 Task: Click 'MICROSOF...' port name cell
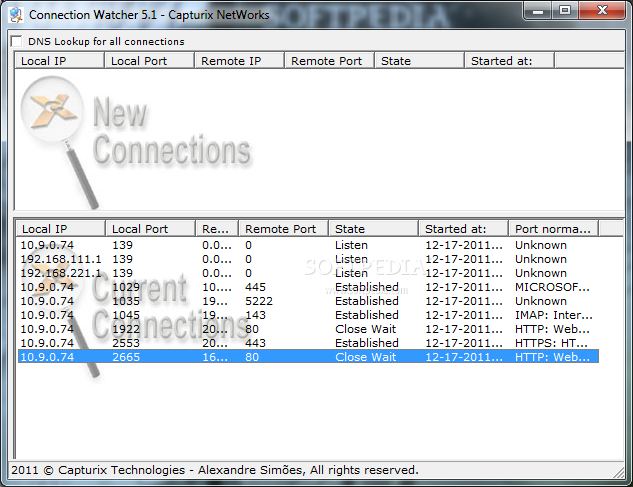[x=552, y=287]
